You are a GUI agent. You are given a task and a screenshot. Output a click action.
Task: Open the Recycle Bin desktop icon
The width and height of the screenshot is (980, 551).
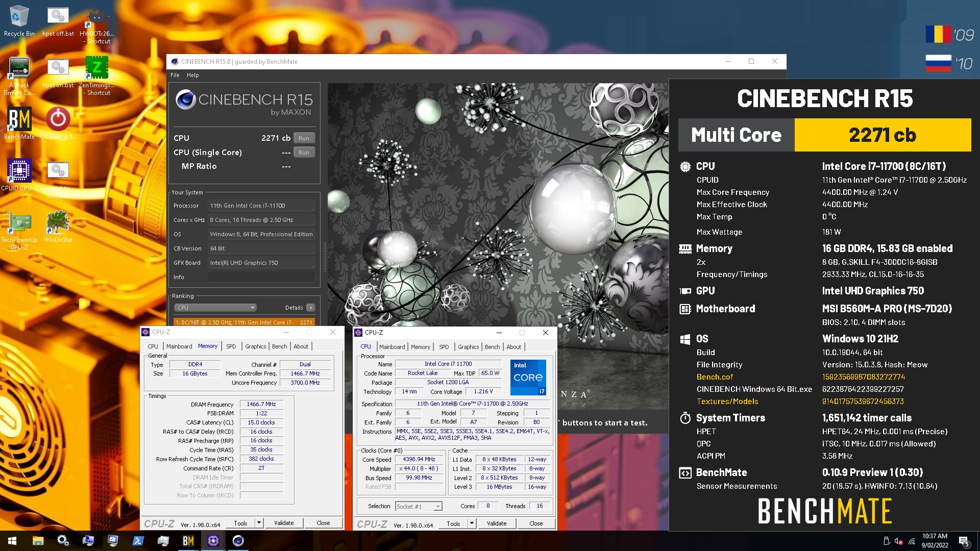pos(19,21)
